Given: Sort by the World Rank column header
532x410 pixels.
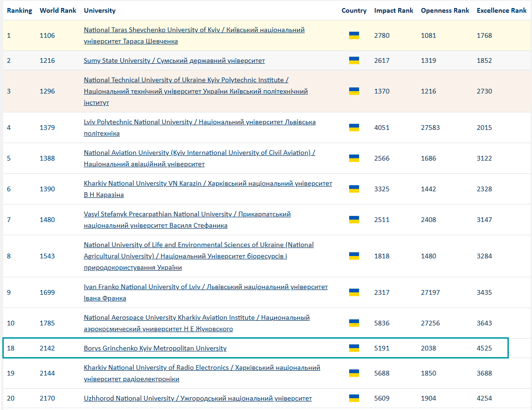Looking at the screenshot, I should pos(58,10).
